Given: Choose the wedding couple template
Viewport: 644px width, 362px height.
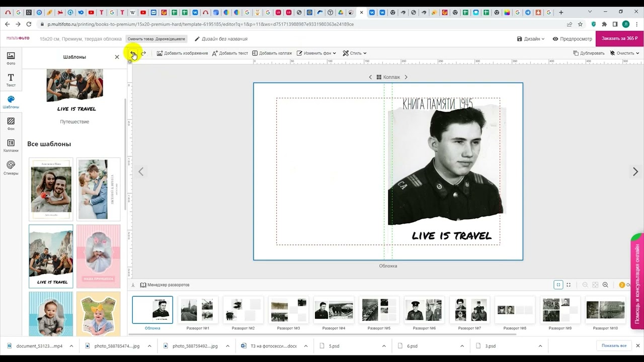Looking at the screenshot, I should click(x=99, y=189).
